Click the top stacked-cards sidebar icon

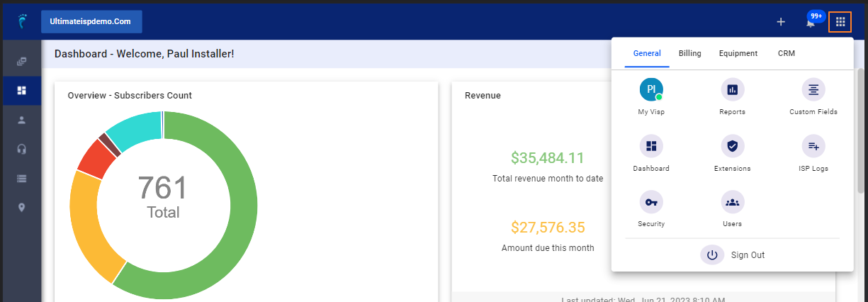pyautogui.click(x=22, y=62)
